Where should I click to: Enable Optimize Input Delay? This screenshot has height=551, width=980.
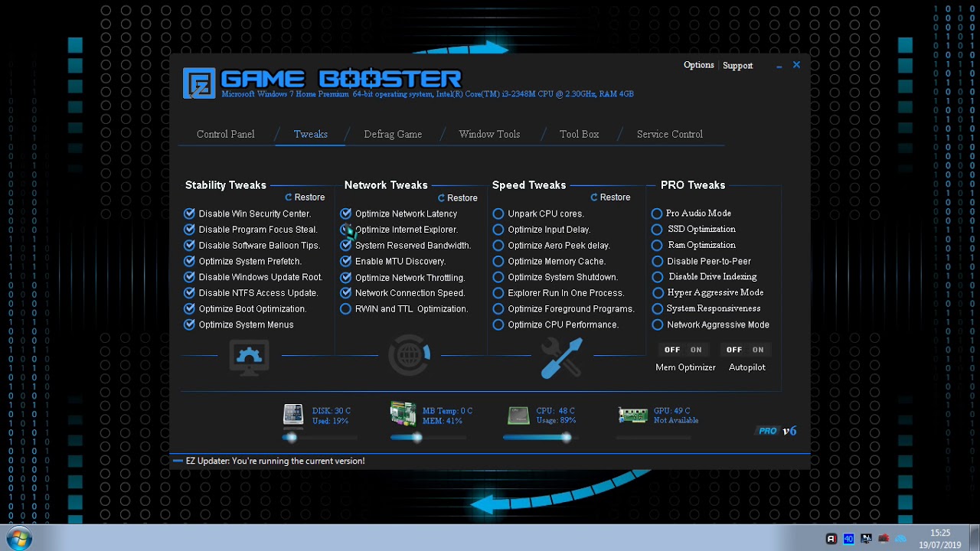point(498,230)
